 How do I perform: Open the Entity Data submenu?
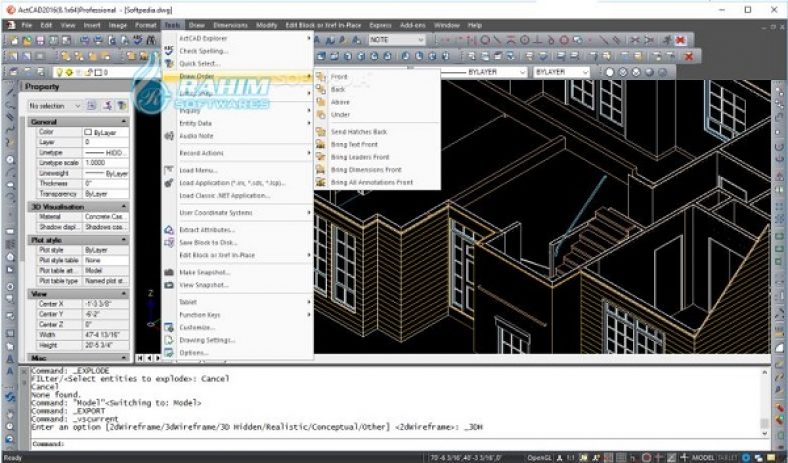[x=238, y=123]
